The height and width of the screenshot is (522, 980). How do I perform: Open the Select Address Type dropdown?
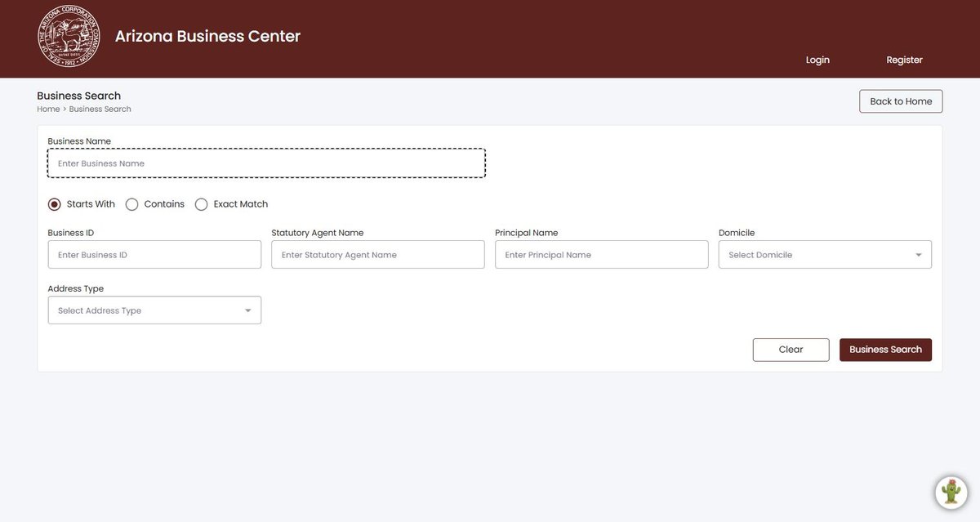(154, 310)
